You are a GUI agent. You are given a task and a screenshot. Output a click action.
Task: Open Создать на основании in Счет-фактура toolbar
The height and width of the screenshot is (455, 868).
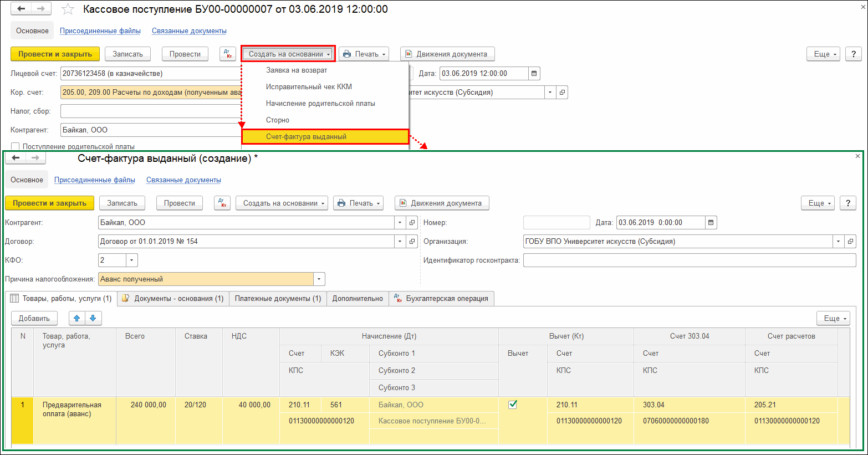coord(282,203)
